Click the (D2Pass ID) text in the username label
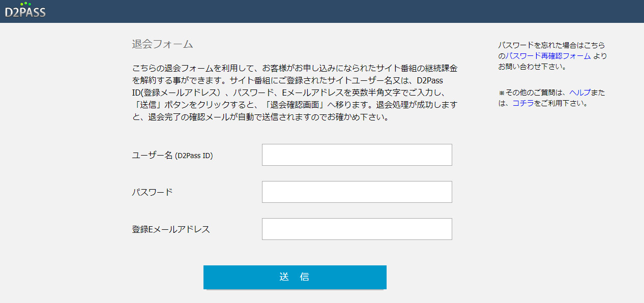 [x=194, y=156]
